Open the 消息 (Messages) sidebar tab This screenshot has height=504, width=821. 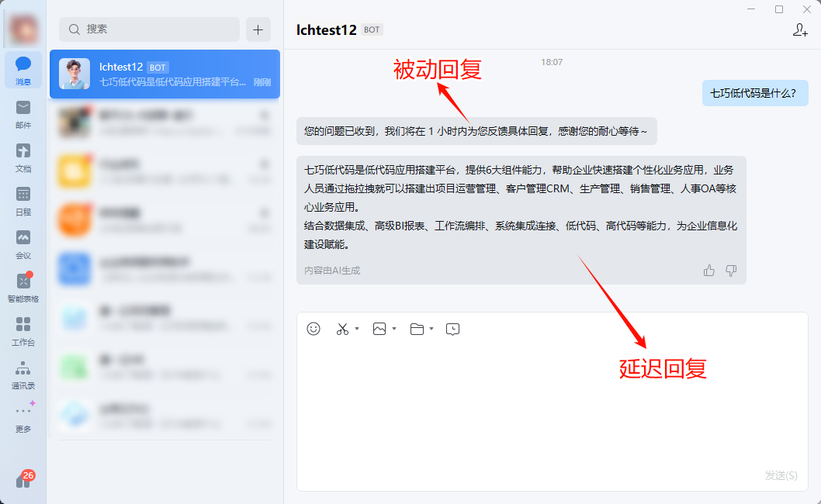pos(23,69)
